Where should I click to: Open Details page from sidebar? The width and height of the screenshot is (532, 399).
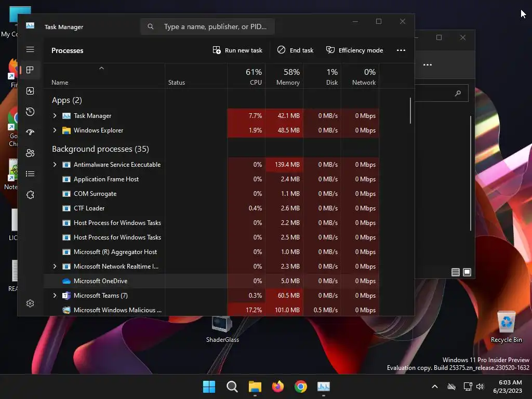[x=30, y=174]
